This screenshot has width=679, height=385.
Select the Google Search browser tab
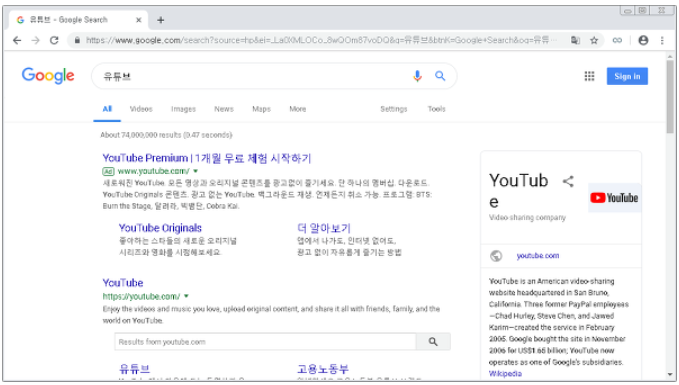pos(78,20)
